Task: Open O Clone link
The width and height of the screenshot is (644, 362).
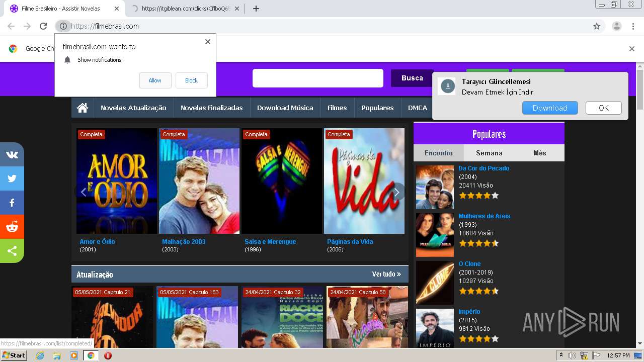Action: [x=469, y=263]
